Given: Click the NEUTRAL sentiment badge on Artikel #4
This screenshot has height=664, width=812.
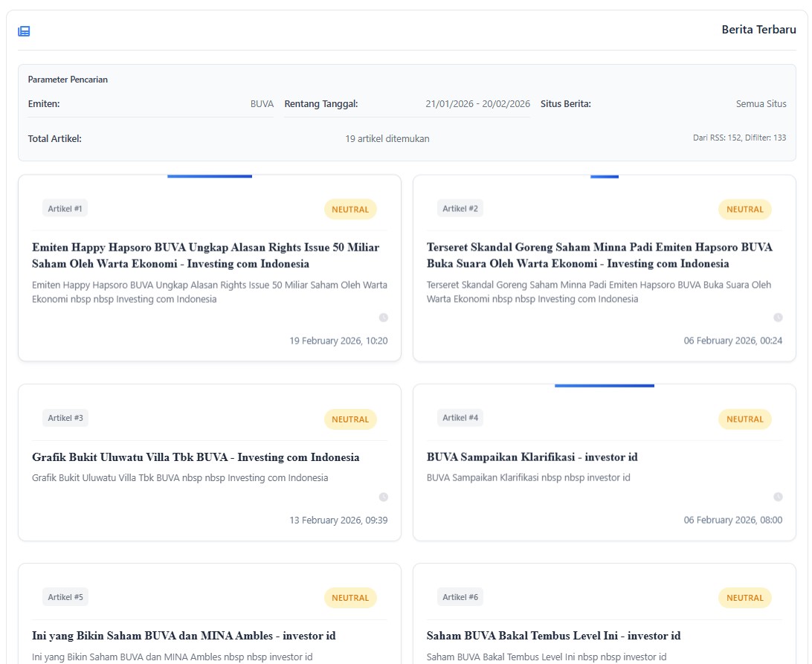Looking at the screenshot, I should (x=744, y=419).
